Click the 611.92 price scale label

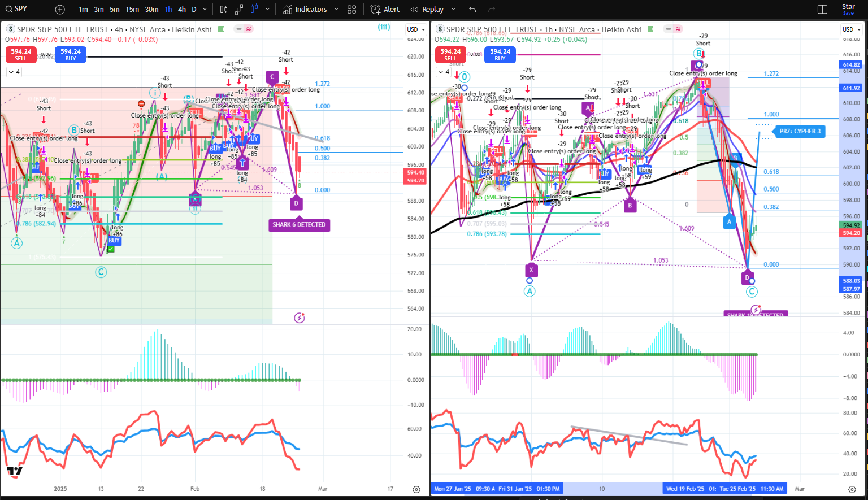coord(851,88)
